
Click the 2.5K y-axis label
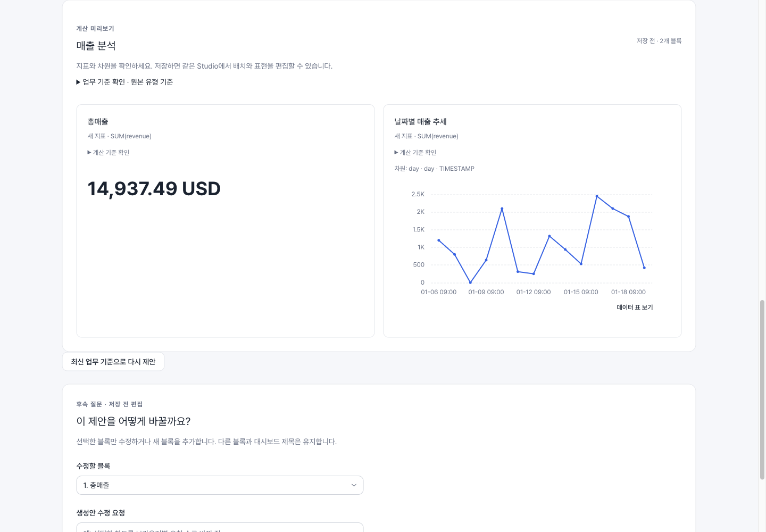(x=418, y=194)
